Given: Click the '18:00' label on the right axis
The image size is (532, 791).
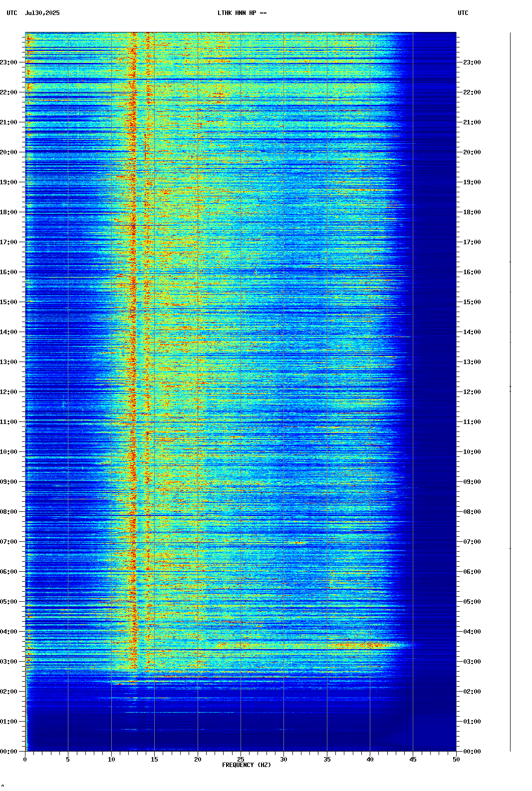Looking at the screenshot, I should pos(472,212).
